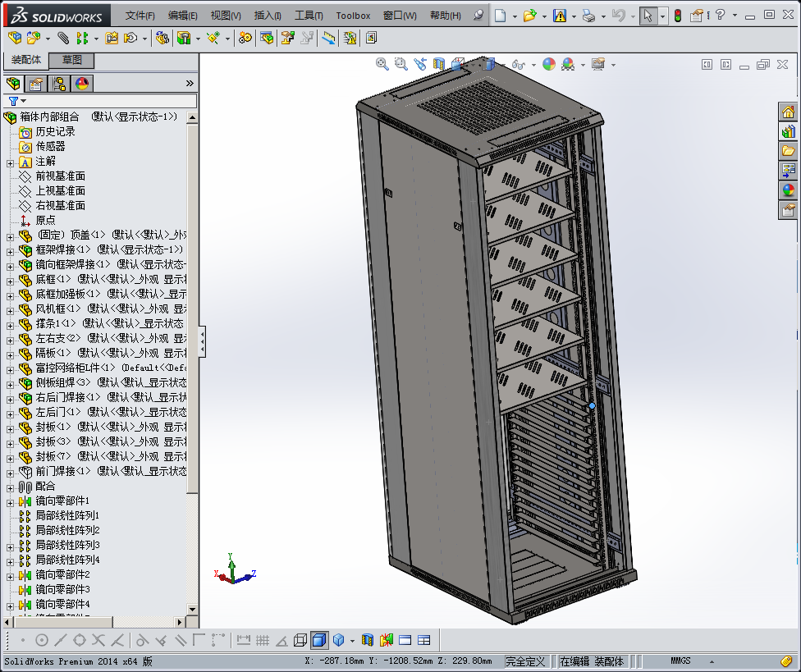Viewport: 801px width, 672px height.
Task: Toggle Shaded With Edges display
Action: pyautogui.click(x=319, y=640)
